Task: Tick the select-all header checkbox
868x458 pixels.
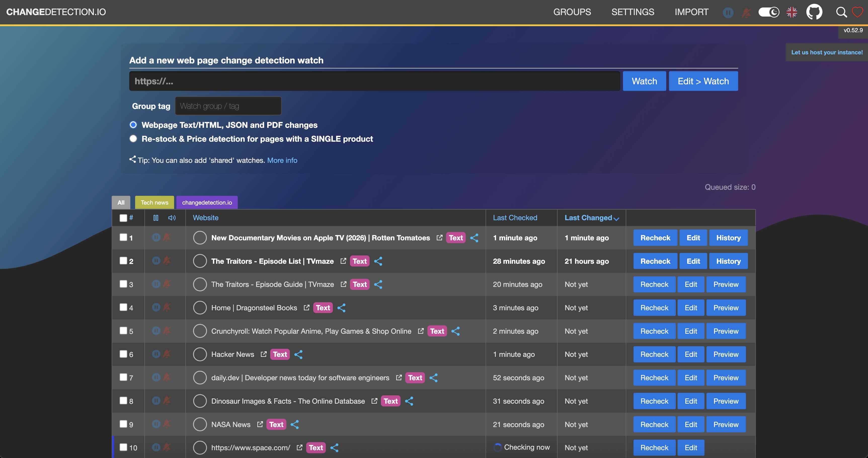Action: (x=123, y=218)
